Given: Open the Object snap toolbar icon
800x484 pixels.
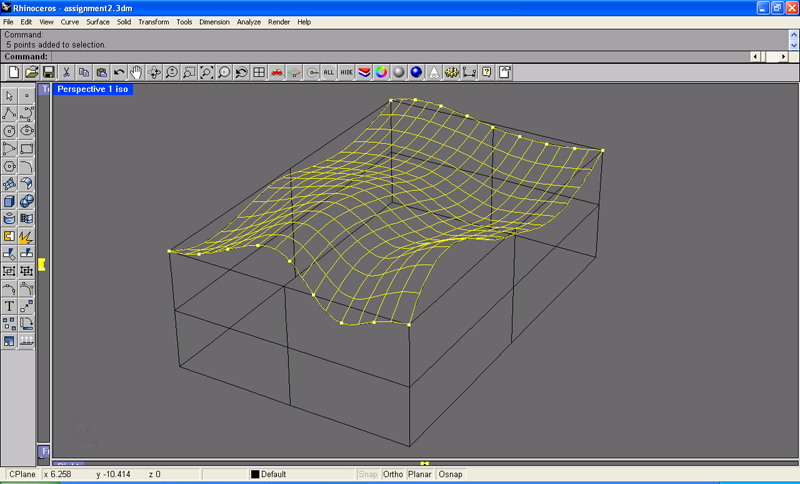Looking at the screenshot, I should click(x=312, y=72).
